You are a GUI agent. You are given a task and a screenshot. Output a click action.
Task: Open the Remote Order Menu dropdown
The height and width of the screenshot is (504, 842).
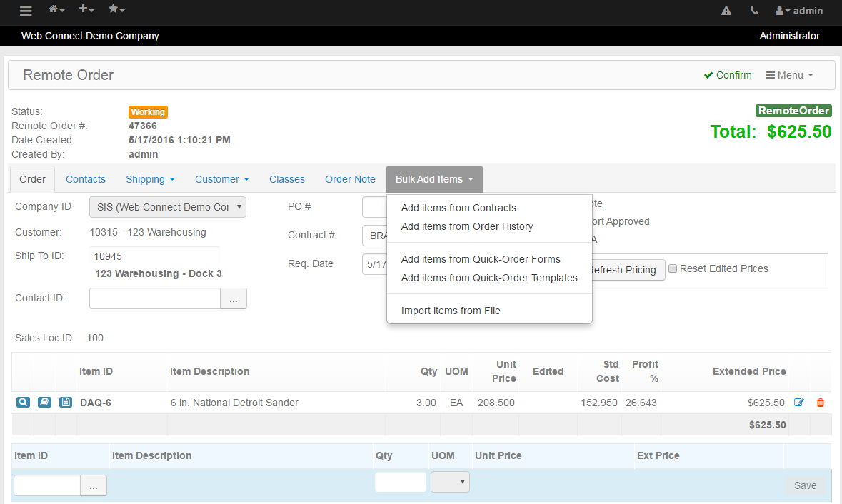point(789,75)
